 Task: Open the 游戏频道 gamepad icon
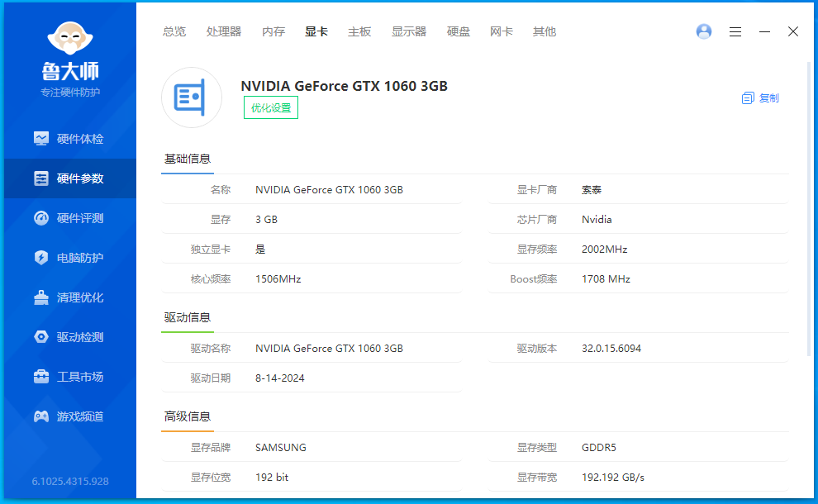point(41,416)
